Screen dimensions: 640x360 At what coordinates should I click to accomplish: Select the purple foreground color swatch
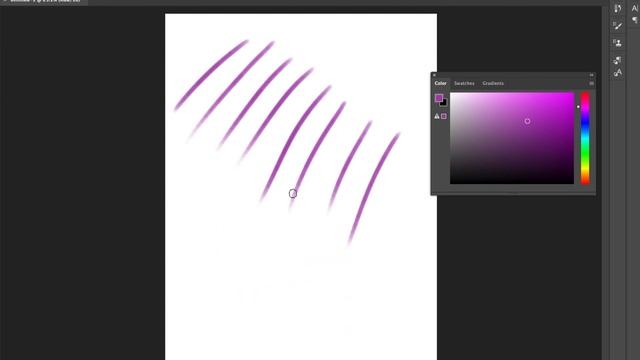click(439, 98)
